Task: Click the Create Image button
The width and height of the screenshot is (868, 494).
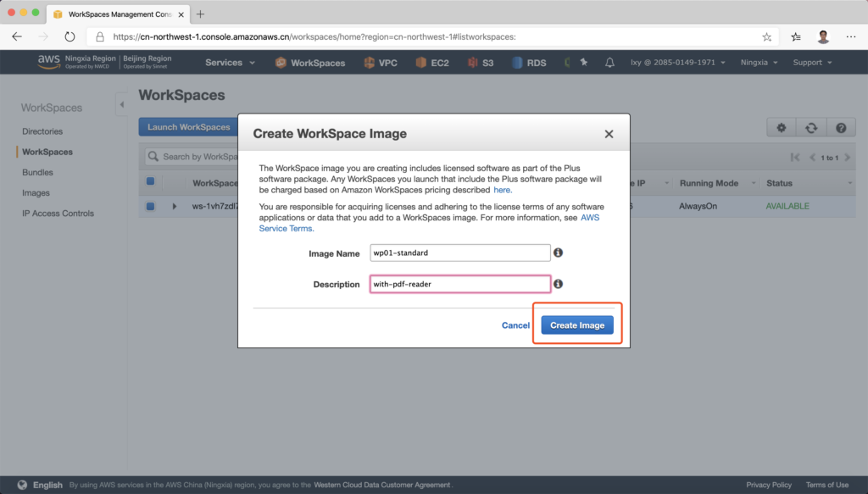Action: (577, 325)
